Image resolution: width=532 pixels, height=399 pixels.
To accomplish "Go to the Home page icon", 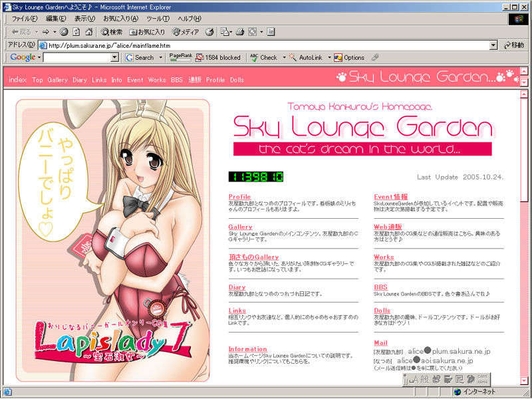I will pyautogui.click(x=89, y=32).
